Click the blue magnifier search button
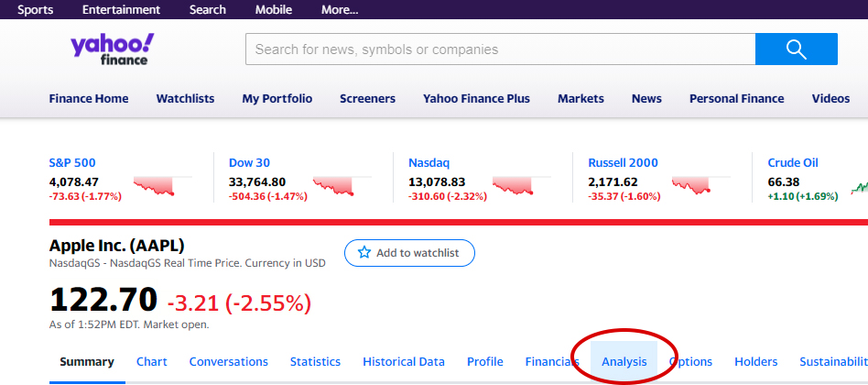This screenshot has width=868, height=385. (796, 49)
